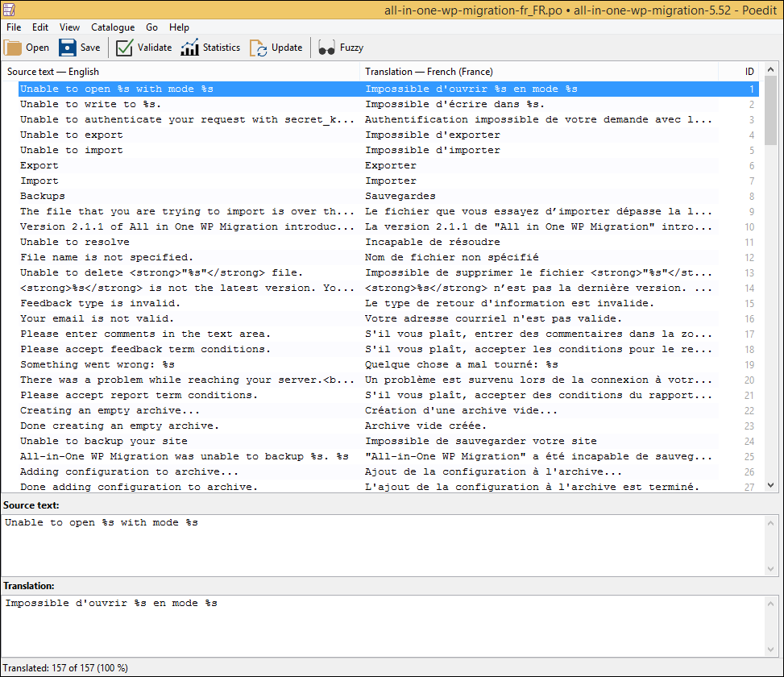The width and height of the screenshot is (784, 677).
Task: Select the row 'Done creating an empty archive.'
Action: point(388,426)
